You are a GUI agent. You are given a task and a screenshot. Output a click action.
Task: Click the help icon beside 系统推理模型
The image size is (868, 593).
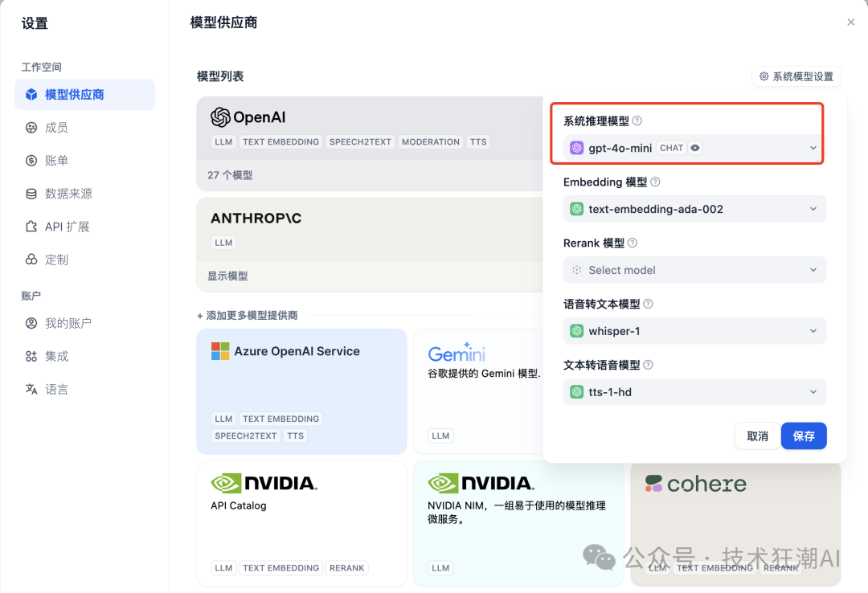(637, 121)
